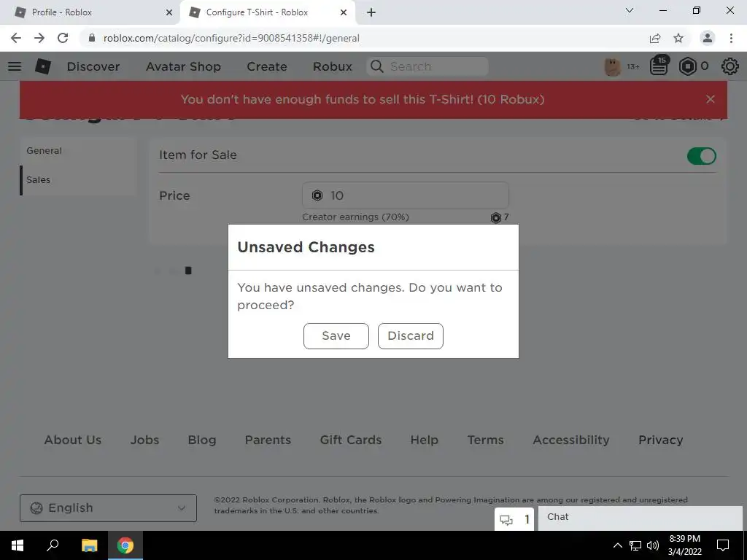
Task: Click Discard in the Unsaved Changes dialog
Action: 410,335
